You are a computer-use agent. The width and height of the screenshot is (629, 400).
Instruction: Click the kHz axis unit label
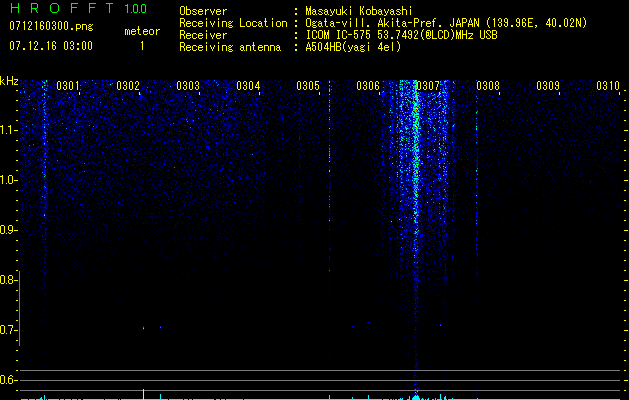[9, 81]
